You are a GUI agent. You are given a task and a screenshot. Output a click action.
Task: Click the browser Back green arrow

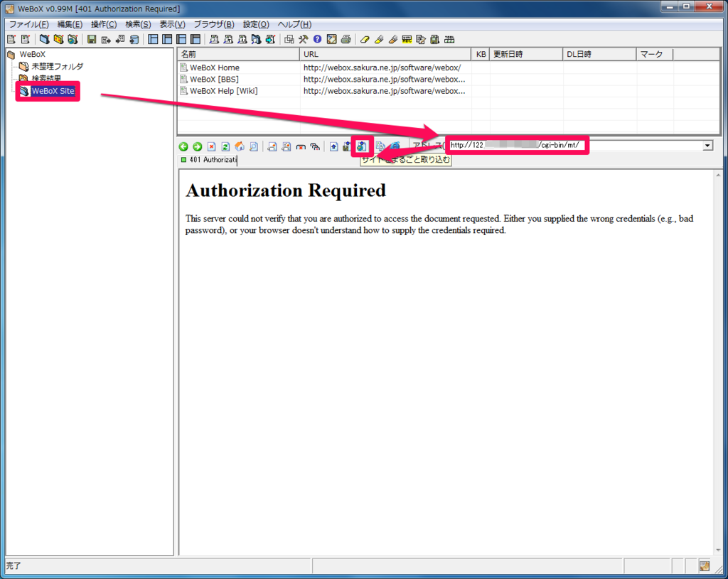tap(183, 146)
